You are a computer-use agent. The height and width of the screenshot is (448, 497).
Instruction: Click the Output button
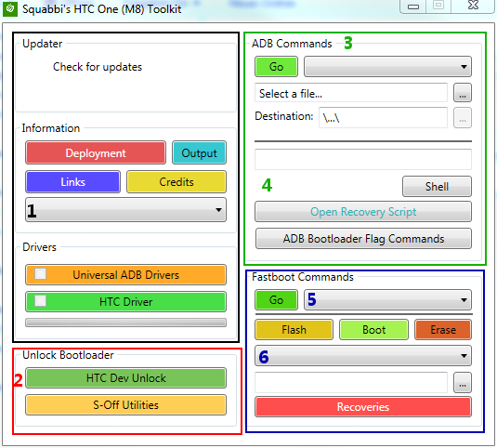199,153
